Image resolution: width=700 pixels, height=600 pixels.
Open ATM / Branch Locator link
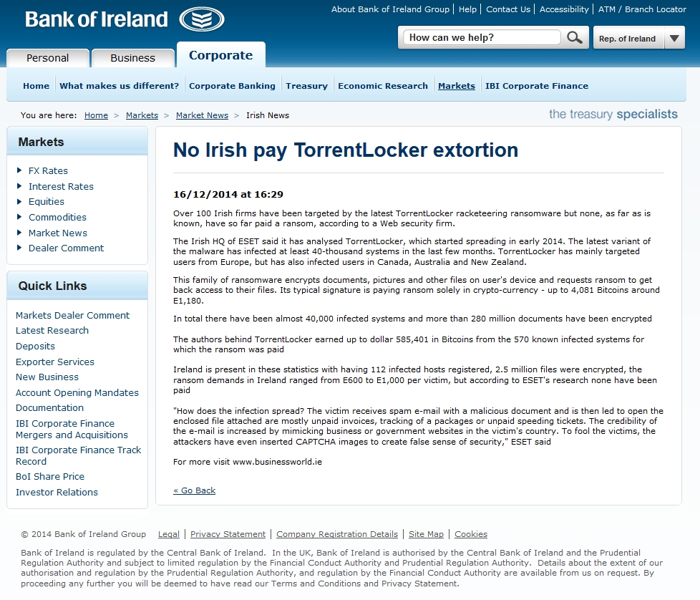(642, 9)
